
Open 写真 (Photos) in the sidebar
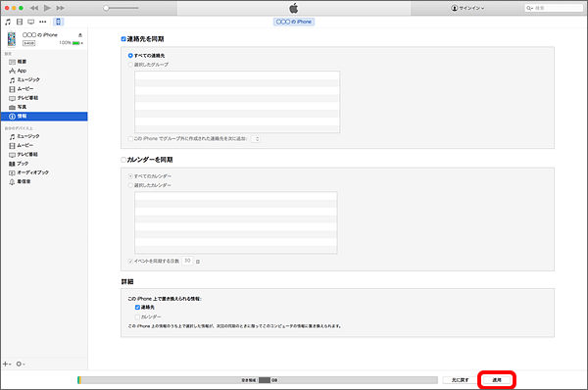(x=18, y=107)
